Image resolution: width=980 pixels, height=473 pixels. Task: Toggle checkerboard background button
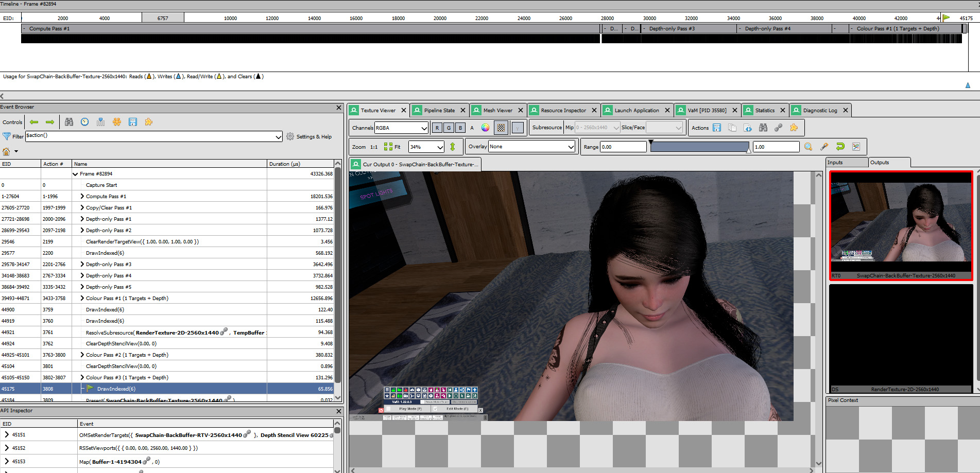[501, 128]
